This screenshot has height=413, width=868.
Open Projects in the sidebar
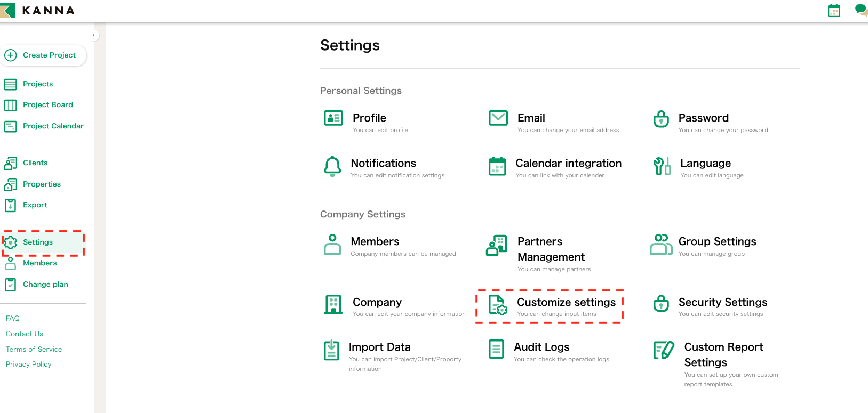coord(37,84)
